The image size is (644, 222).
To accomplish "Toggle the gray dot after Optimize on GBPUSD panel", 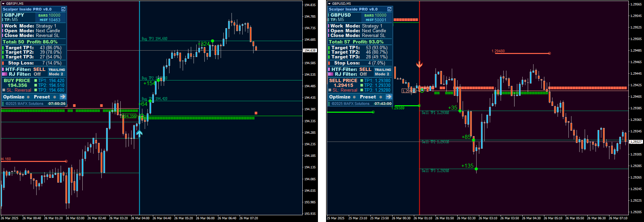I will coord(354,97).
